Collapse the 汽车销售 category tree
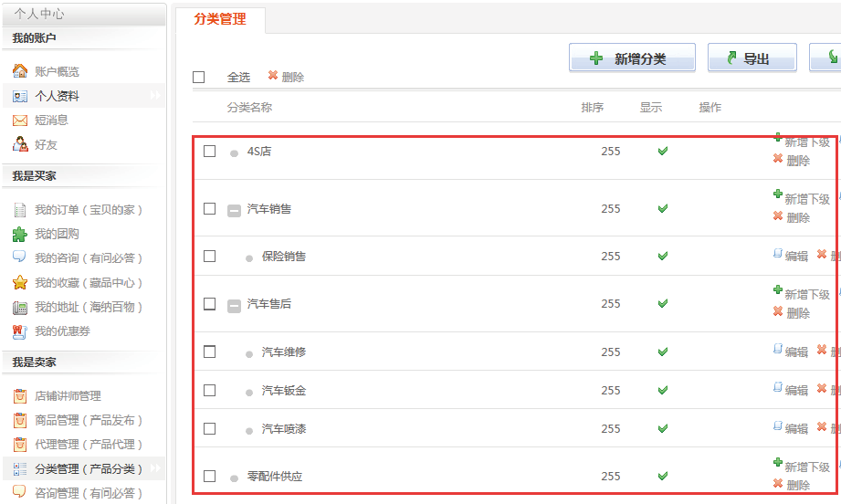 234,210
